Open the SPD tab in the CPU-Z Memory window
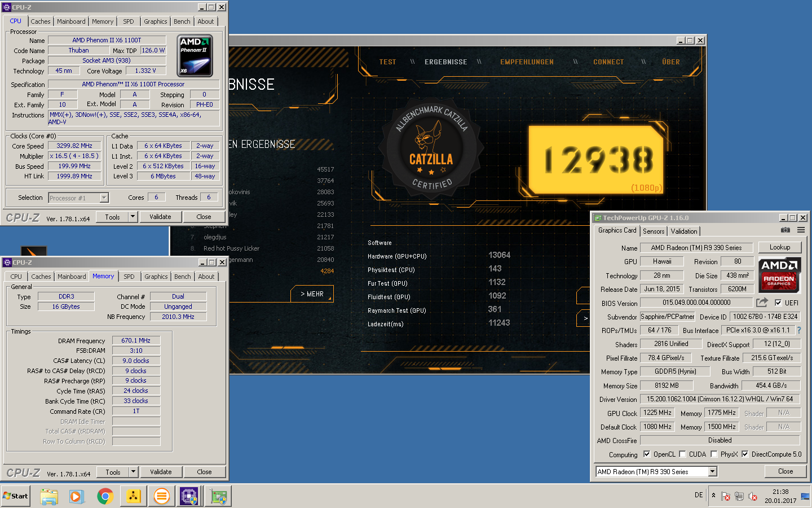 point(129,277)
